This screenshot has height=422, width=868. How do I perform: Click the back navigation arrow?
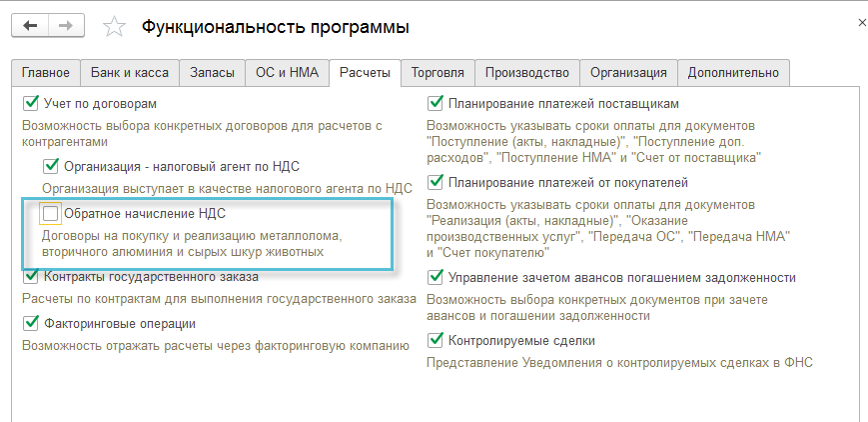(x=30, y=27)
